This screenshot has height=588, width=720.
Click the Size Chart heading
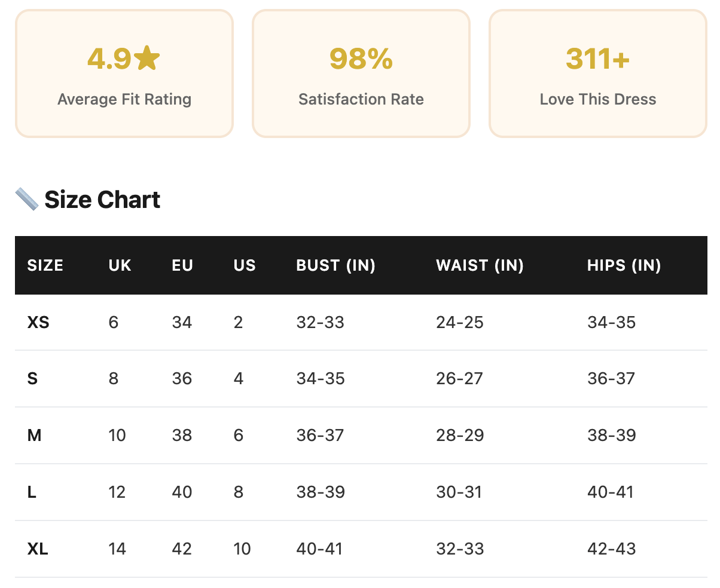102,200
